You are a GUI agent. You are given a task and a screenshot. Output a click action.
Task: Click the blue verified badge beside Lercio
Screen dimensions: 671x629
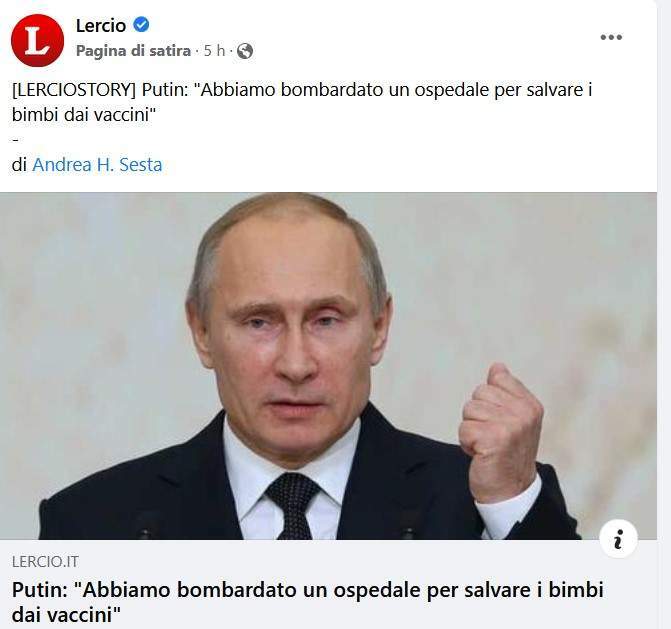click(141, 25)
